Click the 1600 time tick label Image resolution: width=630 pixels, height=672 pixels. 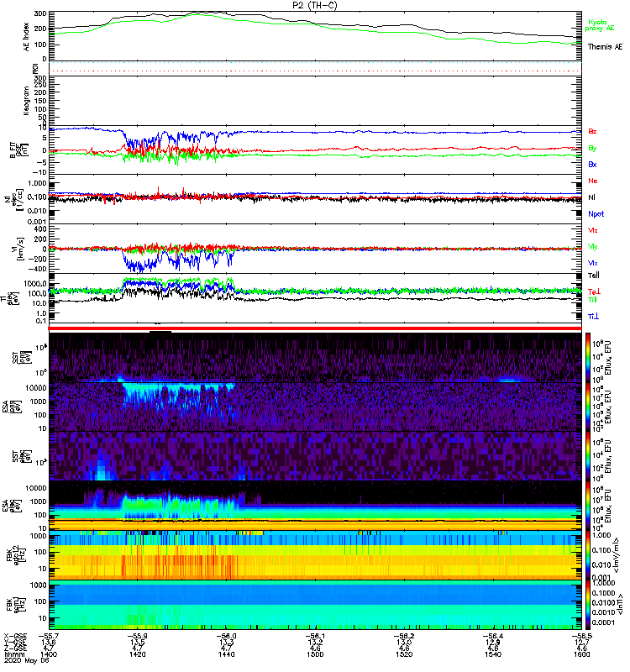tap(581, 654)
